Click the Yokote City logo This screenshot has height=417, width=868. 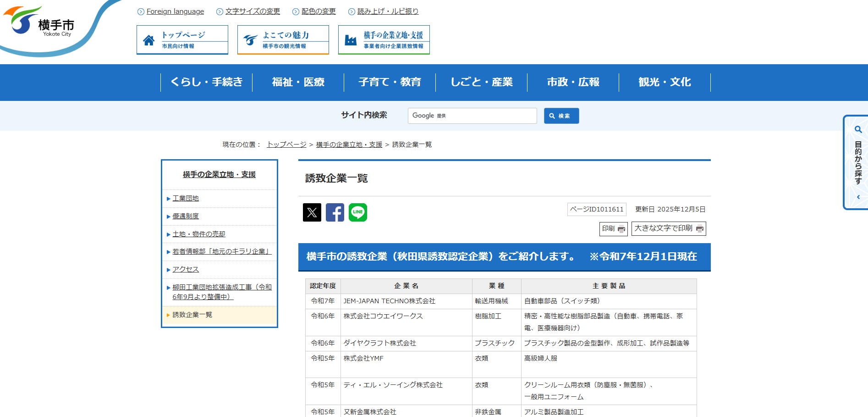pyautogui.click(x=39, y=22)
